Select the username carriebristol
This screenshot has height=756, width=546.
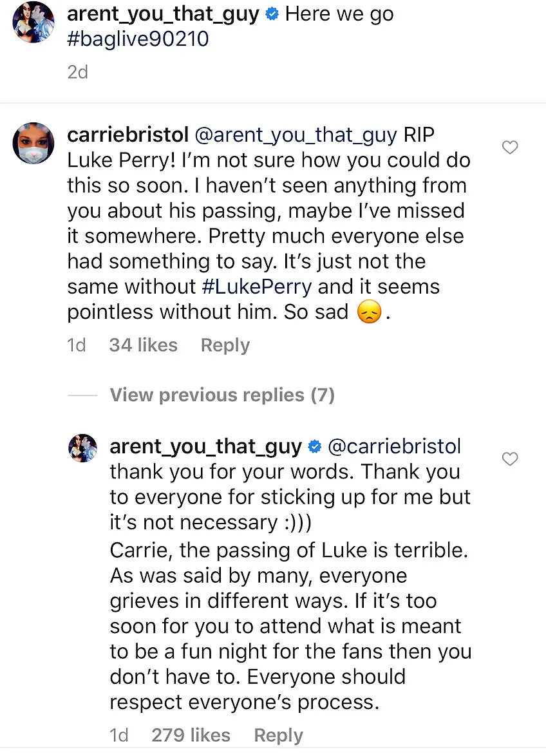click(x=127, y=134)
